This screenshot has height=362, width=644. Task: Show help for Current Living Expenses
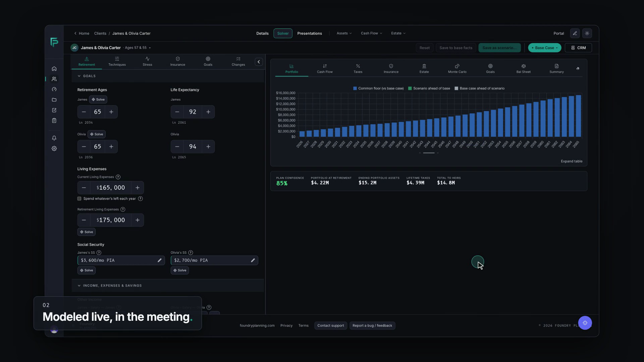[x=118, y=177]
